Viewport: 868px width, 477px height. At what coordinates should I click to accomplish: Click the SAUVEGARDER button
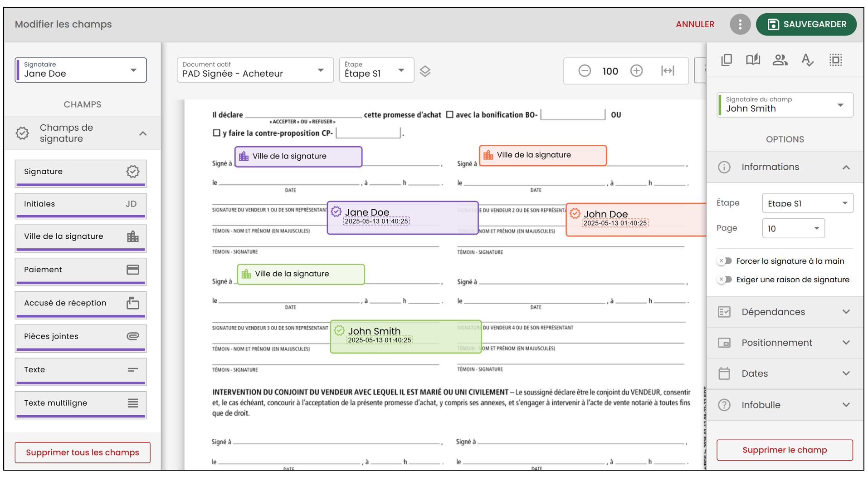pos(806,25)
